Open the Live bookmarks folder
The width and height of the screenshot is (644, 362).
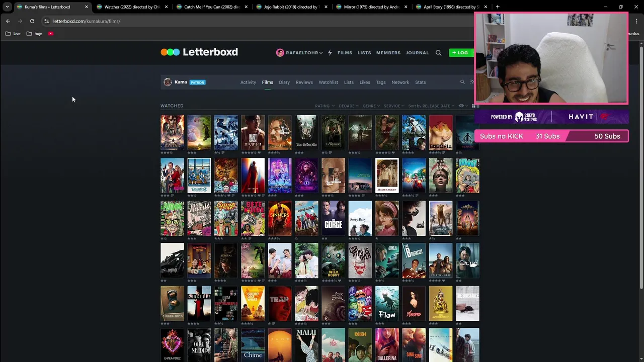pyautogui.click(x=13, y=34)
